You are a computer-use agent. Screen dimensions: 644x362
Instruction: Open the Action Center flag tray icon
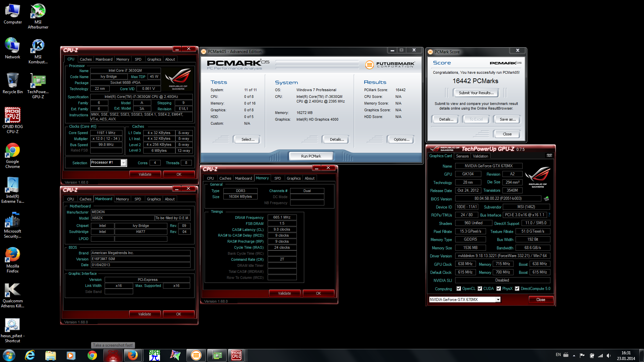582,355
